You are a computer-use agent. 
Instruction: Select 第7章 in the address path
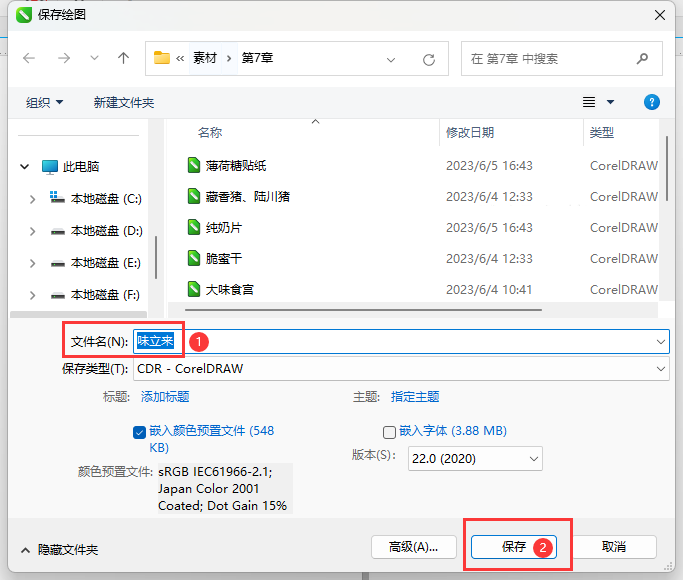[257, 58]
